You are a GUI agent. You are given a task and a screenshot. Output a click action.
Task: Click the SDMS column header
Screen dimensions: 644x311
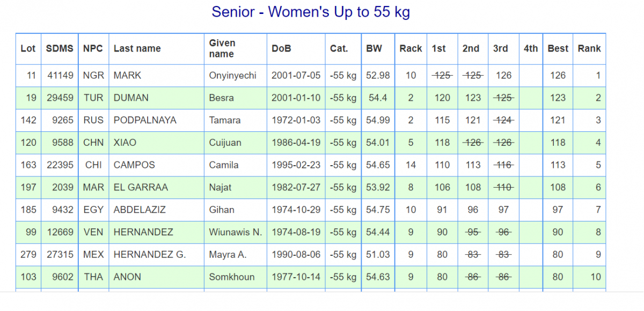tap(60, 48)
